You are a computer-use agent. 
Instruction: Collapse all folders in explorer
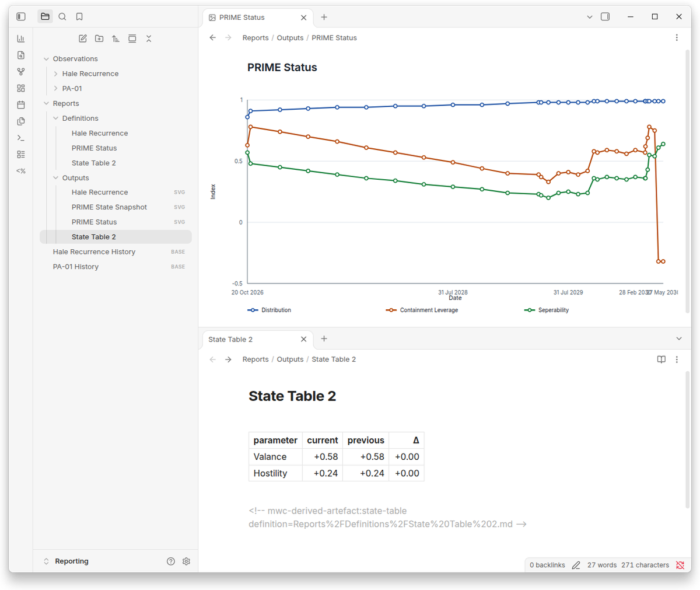(x=149, y=39)
